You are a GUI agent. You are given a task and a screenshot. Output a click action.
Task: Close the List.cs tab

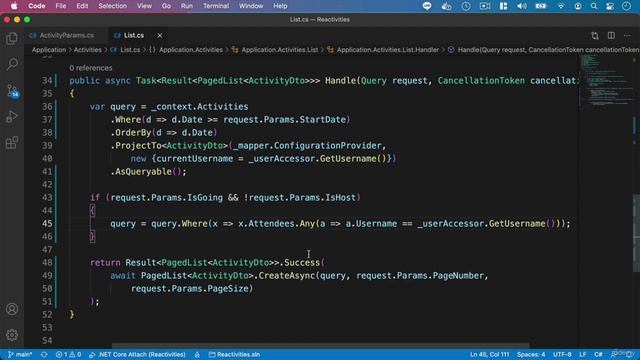(x=160, y=36)
